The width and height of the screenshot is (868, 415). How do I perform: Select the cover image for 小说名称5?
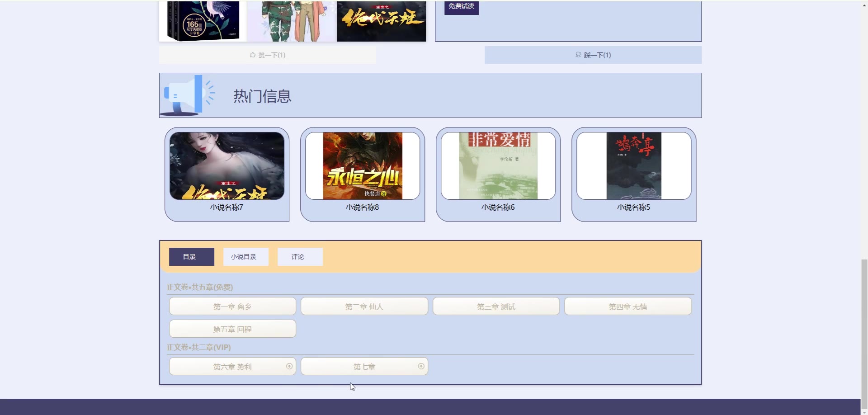pyautogui.click(x=634, y=166)
